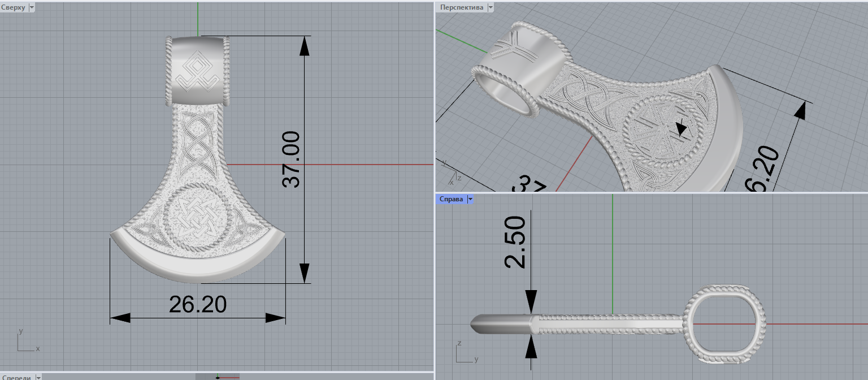Open the Перспектива viewport dropdown arrow

point(490,7)
